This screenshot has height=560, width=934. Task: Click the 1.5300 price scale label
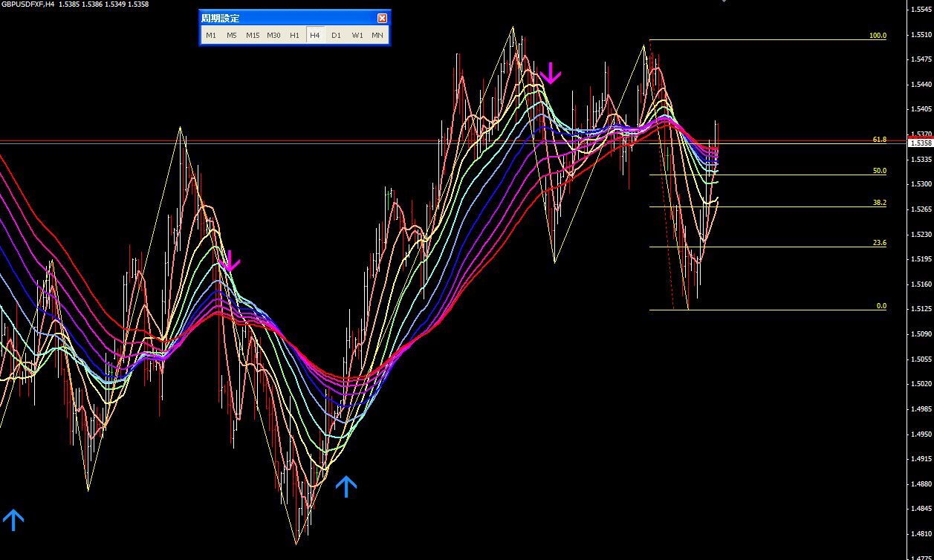coord(922,184)
